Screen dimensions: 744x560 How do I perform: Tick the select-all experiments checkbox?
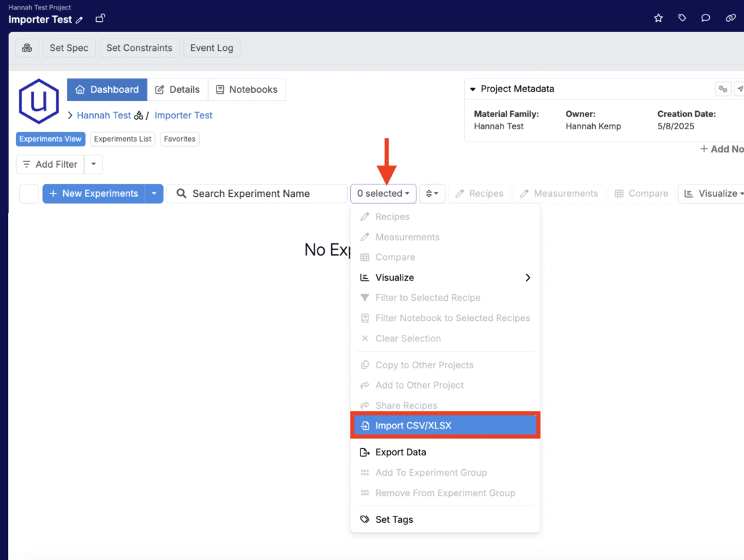coord(29,193)
